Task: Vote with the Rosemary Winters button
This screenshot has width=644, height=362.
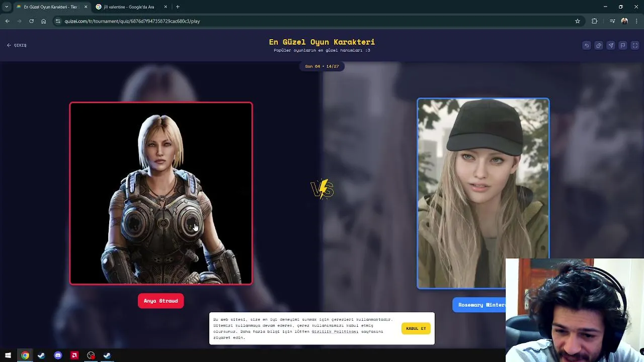Action: coord(481,305)
